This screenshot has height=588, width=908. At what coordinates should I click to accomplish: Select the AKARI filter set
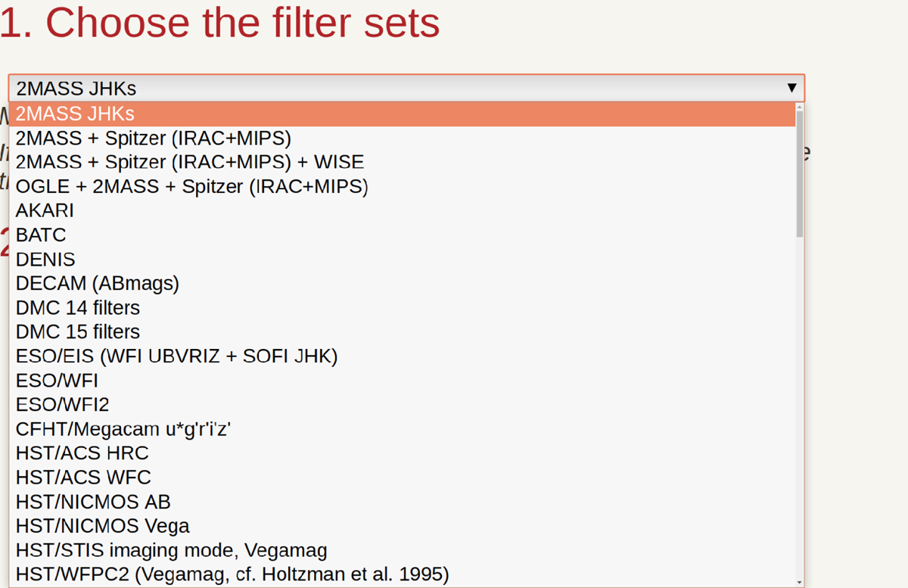coord(45,210)
